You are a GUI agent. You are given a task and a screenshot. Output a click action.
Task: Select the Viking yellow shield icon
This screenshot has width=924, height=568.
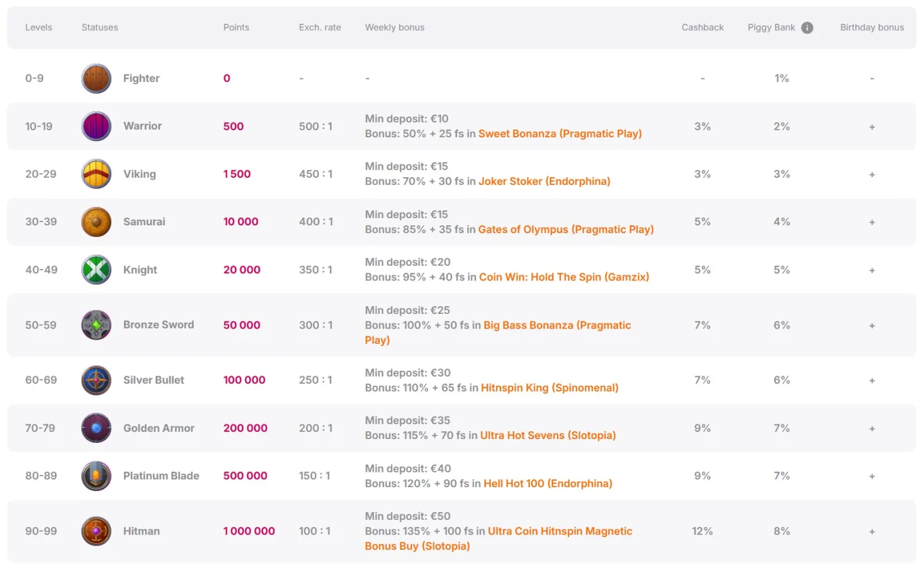[x=96, y=174]
